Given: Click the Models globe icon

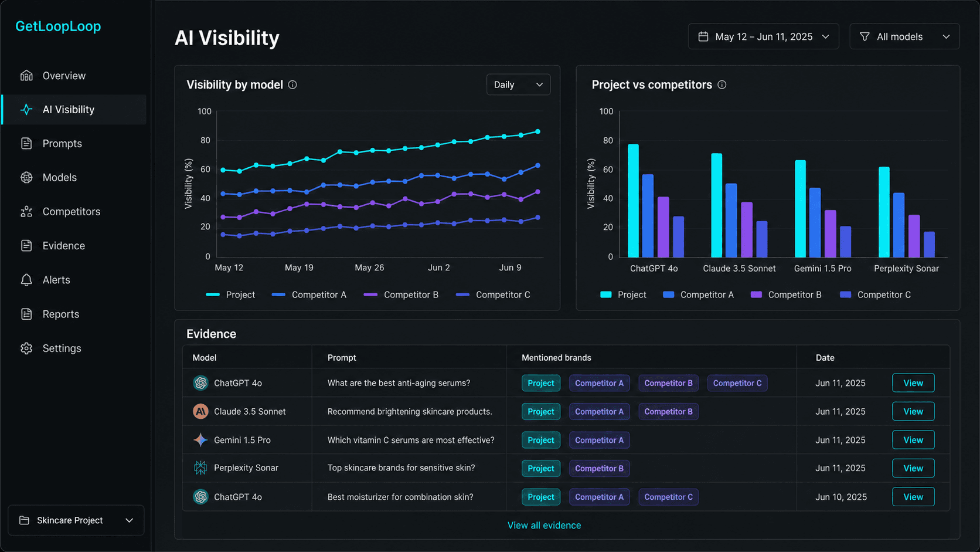Looking at the screenshot, I should (26, 178).
